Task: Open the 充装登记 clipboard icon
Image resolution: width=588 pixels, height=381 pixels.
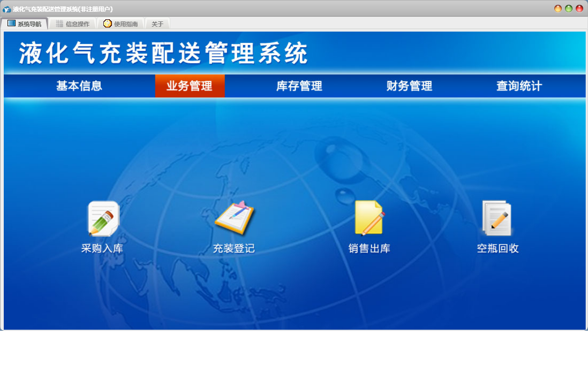Action: pos(235,218)
